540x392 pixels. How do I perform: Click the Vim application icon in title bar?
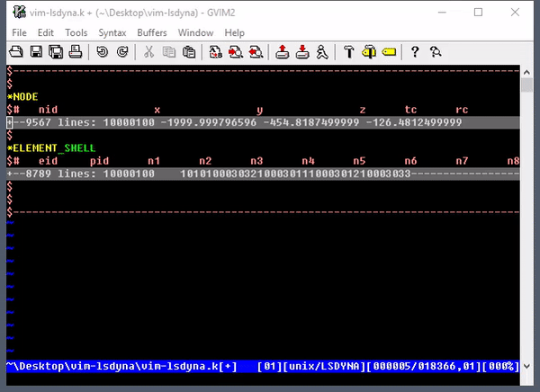[19, 13]
